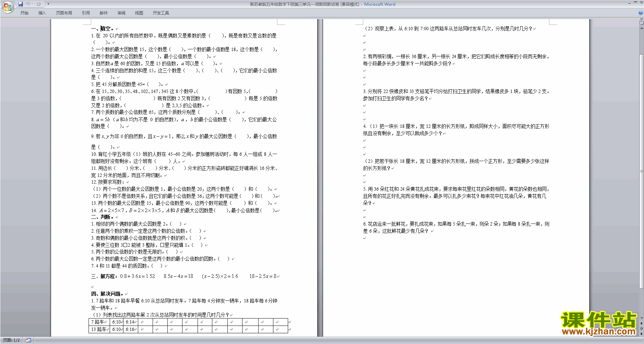The image size is (644, 344).
Task: Open the 审阅 tab
Action: point(121,13)
